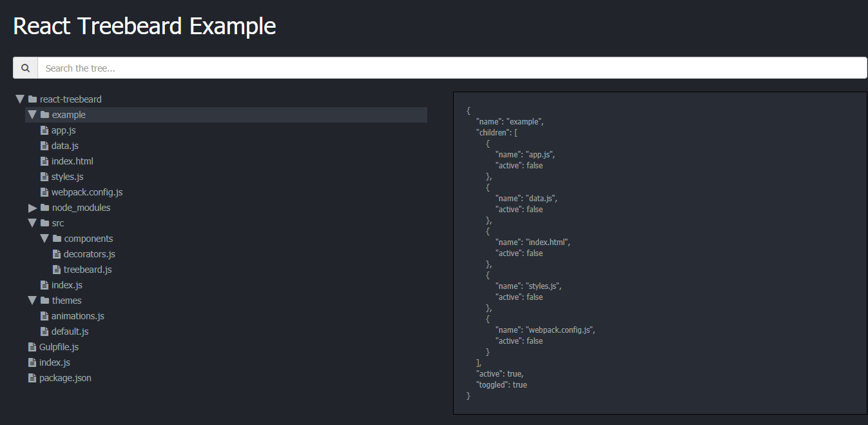Screen dimensions: 868x425
Task: Select the styles.js tree item
Action: (66, 176)
